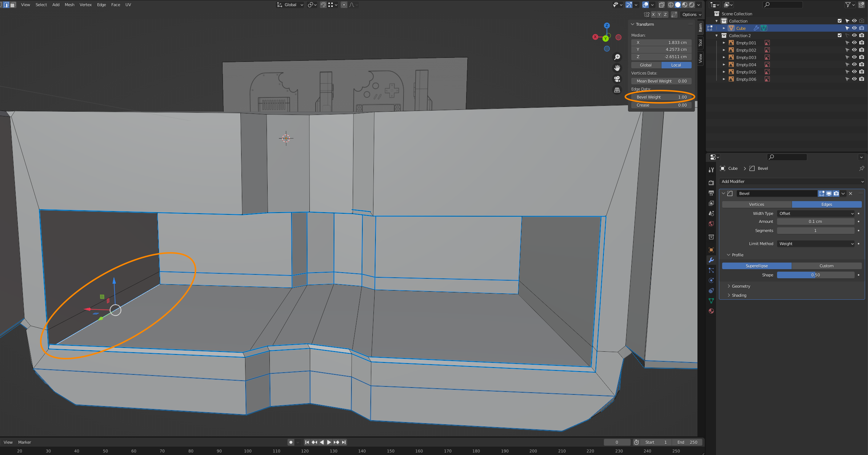Switch to Object Data Properties (green triangle icon)
The height and width of the screenshot is (455, 868).
tap(711, 299)
